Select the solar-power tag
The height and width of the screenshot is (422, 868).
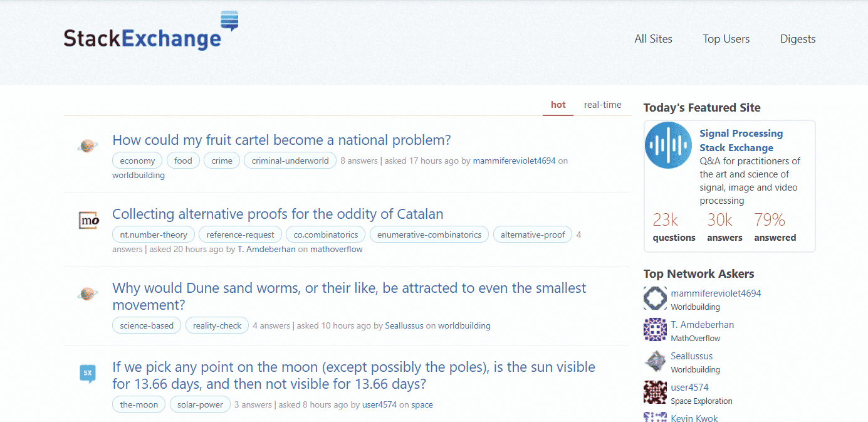[x=199, y=404]
